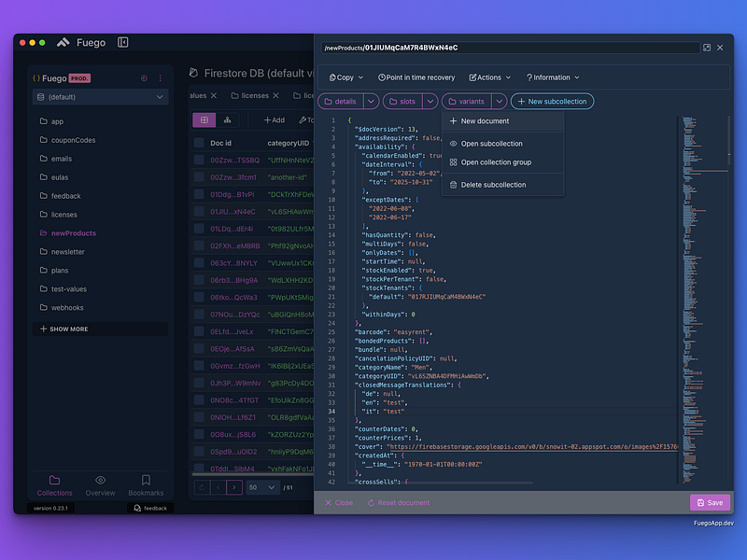Open the slots subcollection chevron
The width and height of the screenshot is (747, 560).
(430, 102)
